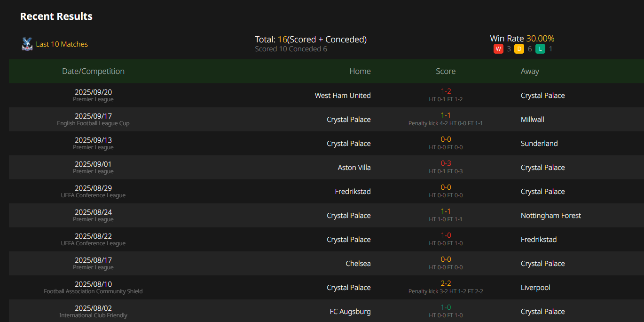The width and height of the screenshot is (644, 322).
Task: Click the 2-2 Community Shield score
Action: coord(446,283)
